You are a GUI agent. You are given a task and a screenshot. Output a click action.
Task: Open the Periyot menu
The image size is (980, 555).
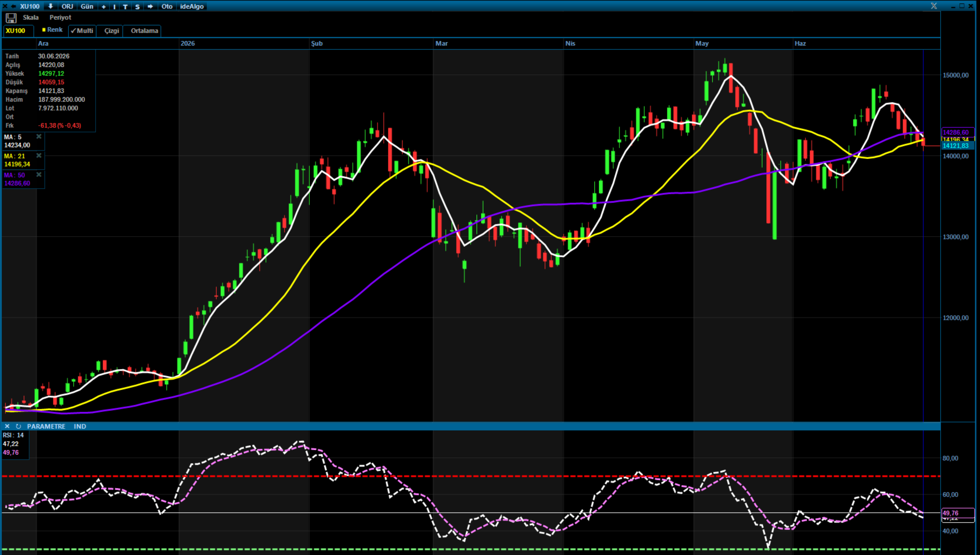60,17
